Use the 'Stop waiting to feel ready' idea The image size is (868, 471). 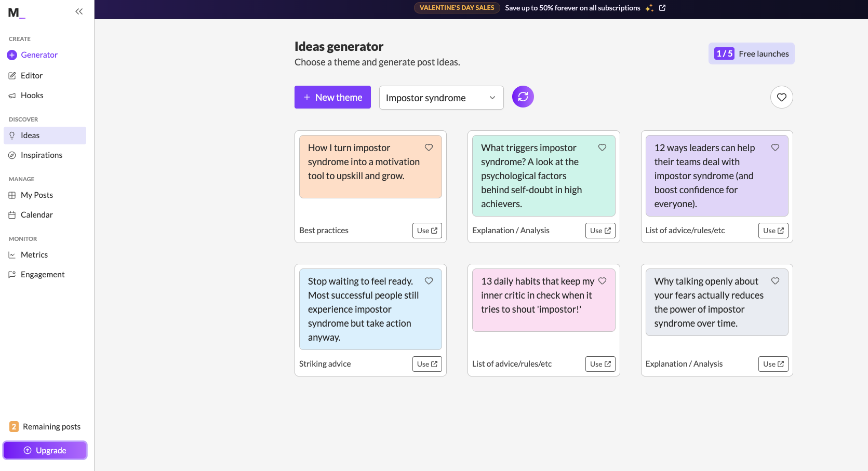[426, 364]
